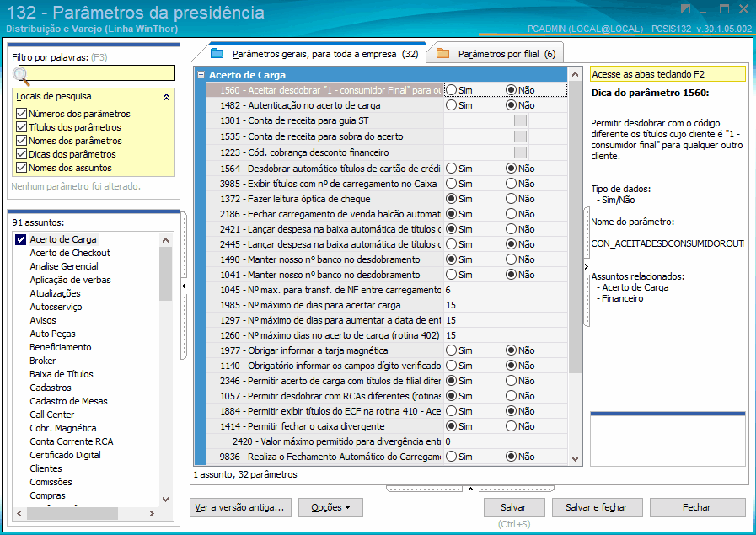Click Salvar e fechar button

point(597,507)
